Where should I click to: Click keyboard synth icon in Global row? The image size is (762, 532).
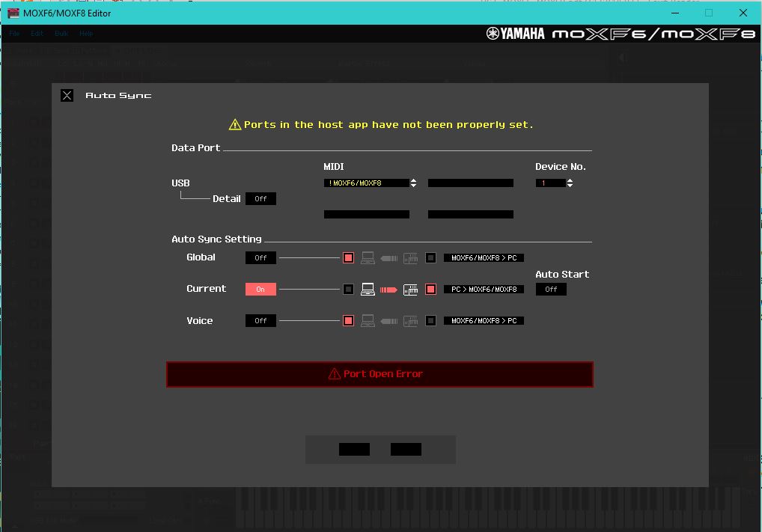tap(411, 258)
